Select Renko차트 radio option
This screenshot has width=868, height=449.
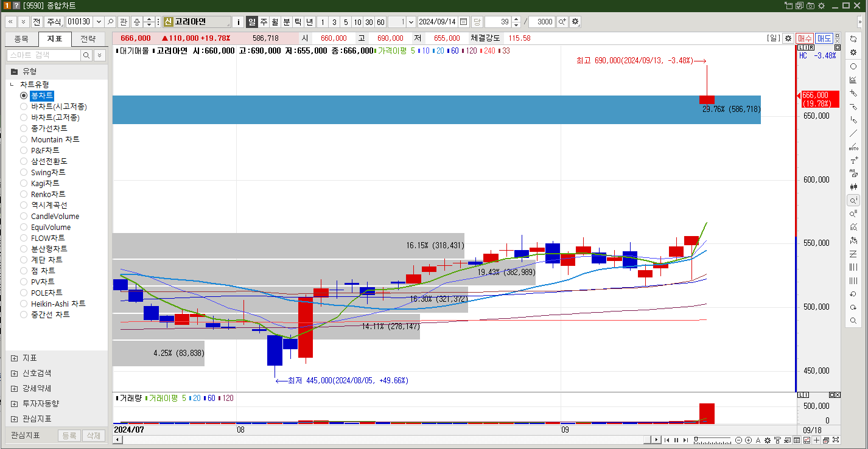pyautogui.click(x=24, y=194)
